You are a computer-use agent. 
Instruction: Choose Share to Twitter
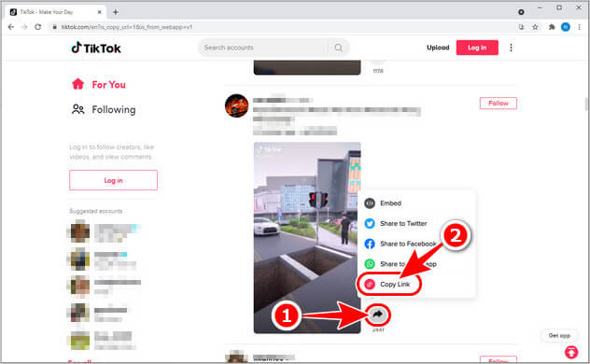[403, 223]
